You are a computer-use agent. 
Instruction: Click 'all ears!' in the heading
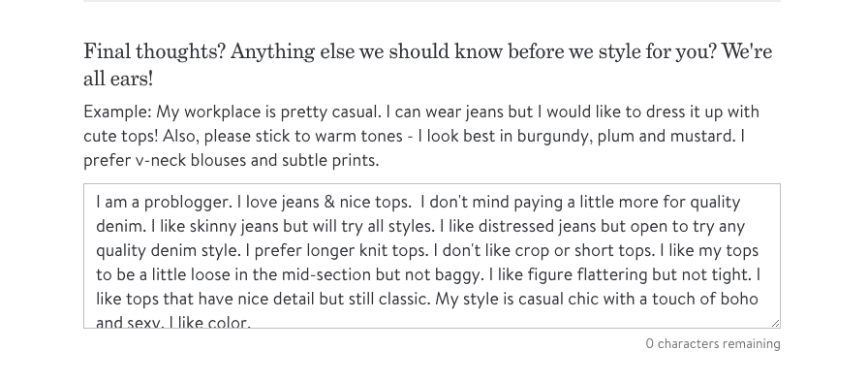(118, 79)
